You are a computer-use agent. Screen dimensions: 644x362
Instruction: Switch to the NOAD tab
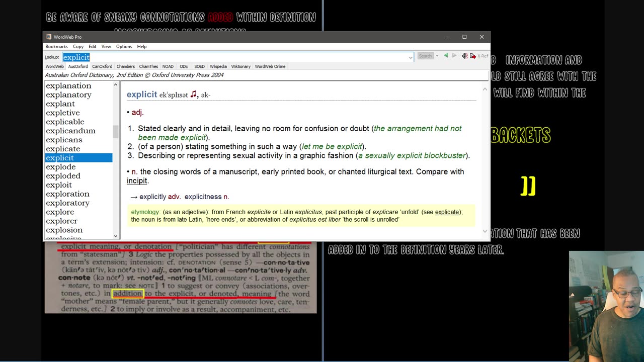[168, 66]
